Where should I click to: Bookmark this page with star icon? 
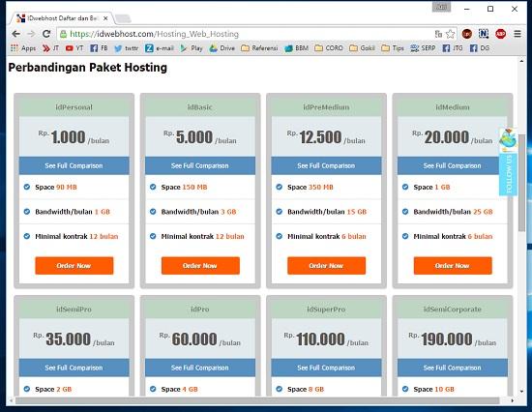point(450,34)
